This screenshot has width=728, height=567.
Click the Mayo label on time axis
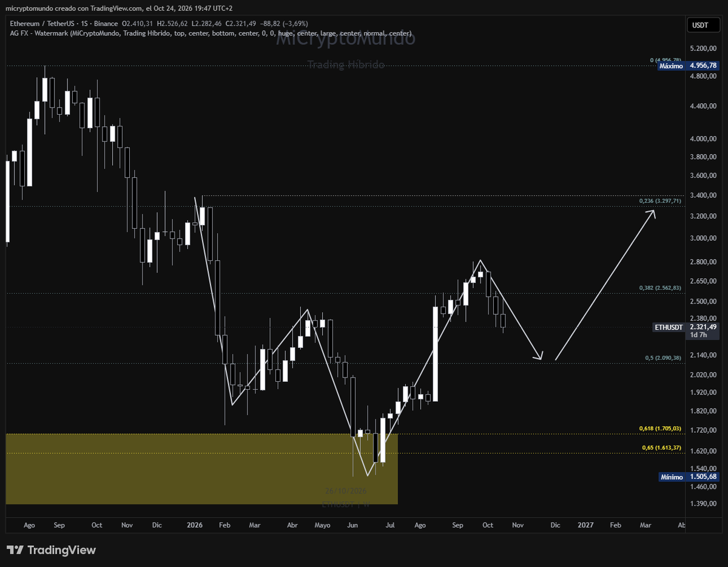coord(322,525)
